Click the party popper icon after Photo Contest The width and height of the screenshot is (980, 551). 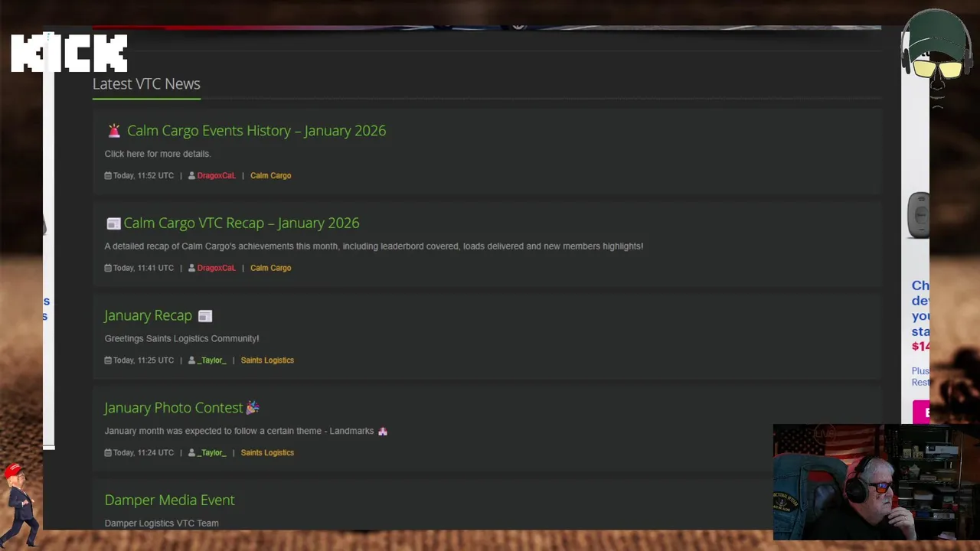click(x=253, y=408)
